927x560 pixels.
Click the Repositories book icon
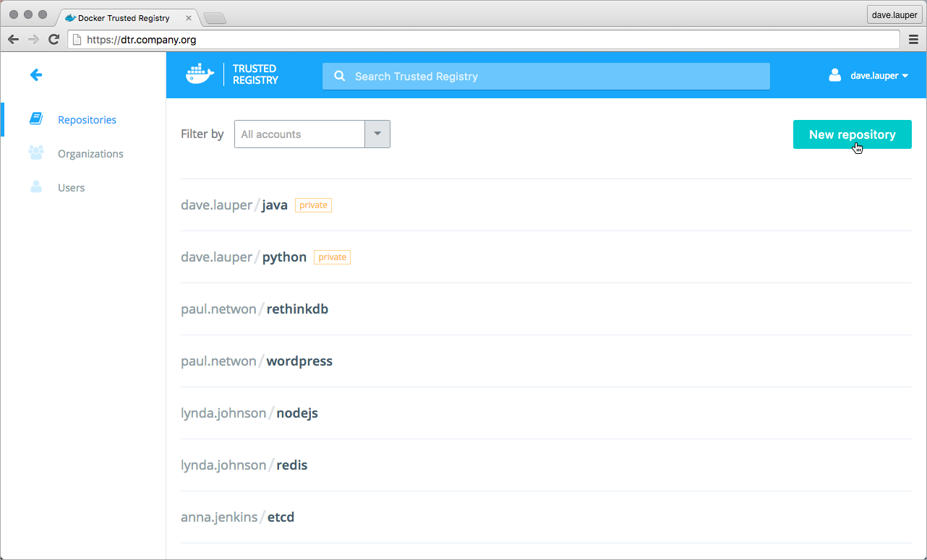(36, 119)
